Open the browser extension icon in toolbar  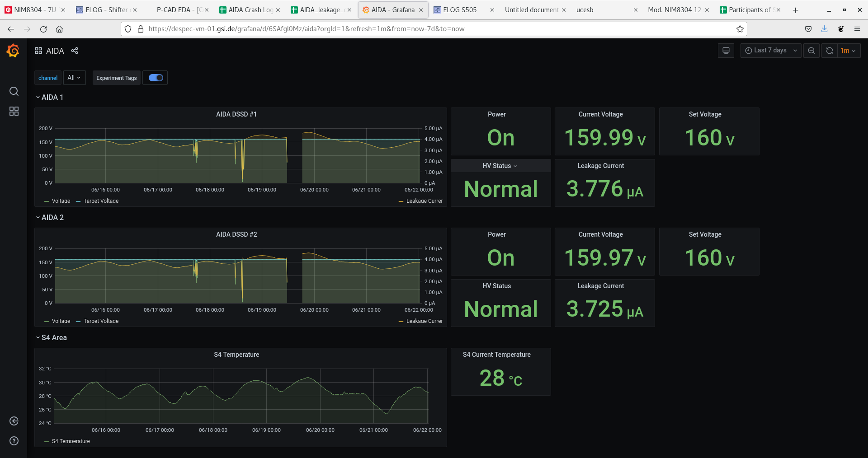841,29
